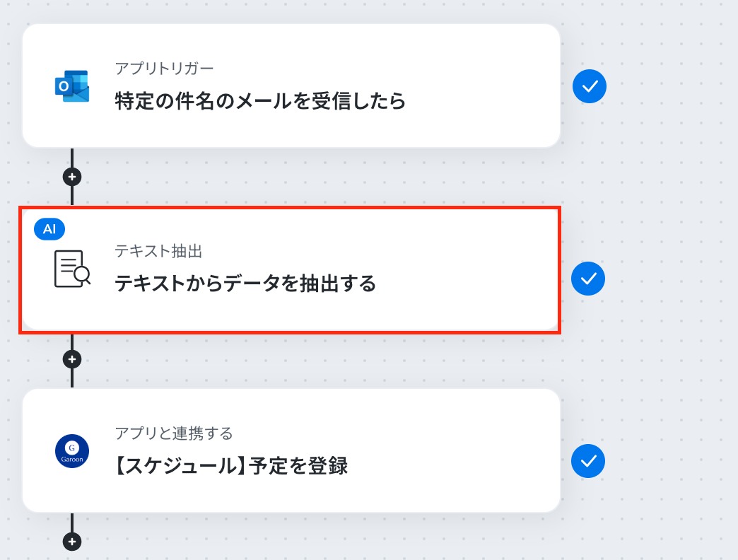Open 【スケジュール】予定を登録 step
This screenshot has width=738, height=560.
point(232,466)
